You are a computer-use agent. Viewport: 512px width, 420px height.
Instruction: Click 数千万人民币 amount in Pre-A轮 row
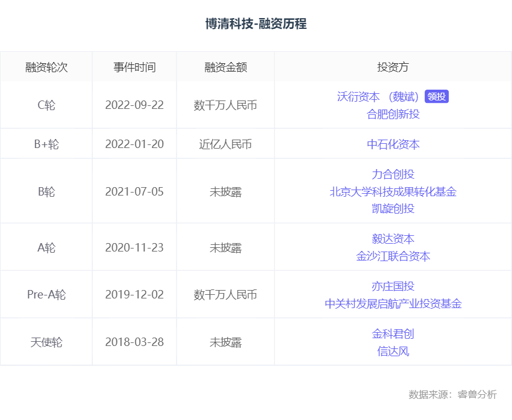tap(226, 295)
